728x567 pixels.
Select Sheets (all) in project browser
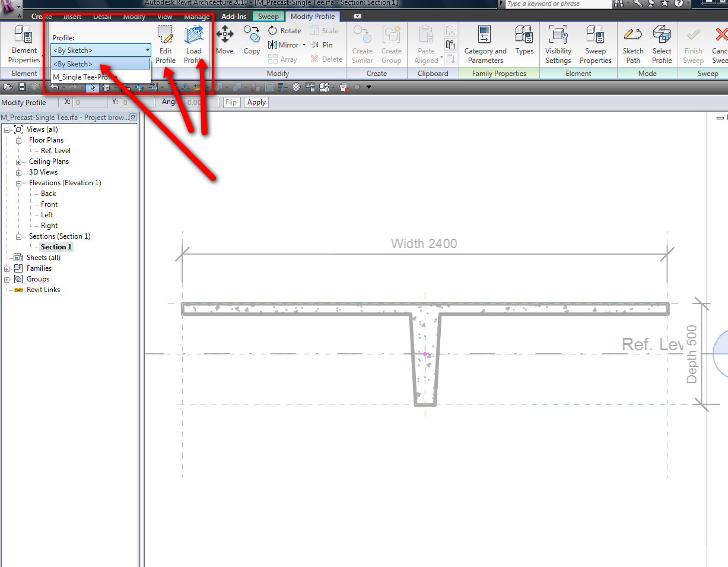click(43, 258)
